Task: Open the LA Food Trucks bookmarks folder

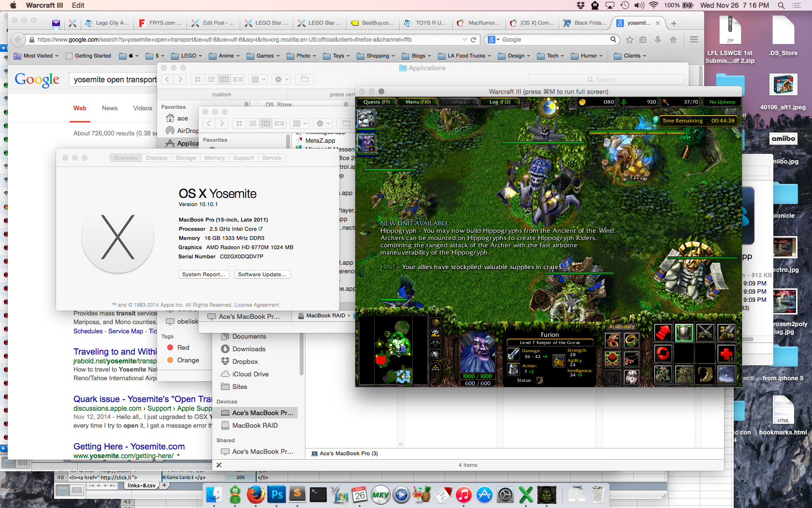Action: click(464, 56)
